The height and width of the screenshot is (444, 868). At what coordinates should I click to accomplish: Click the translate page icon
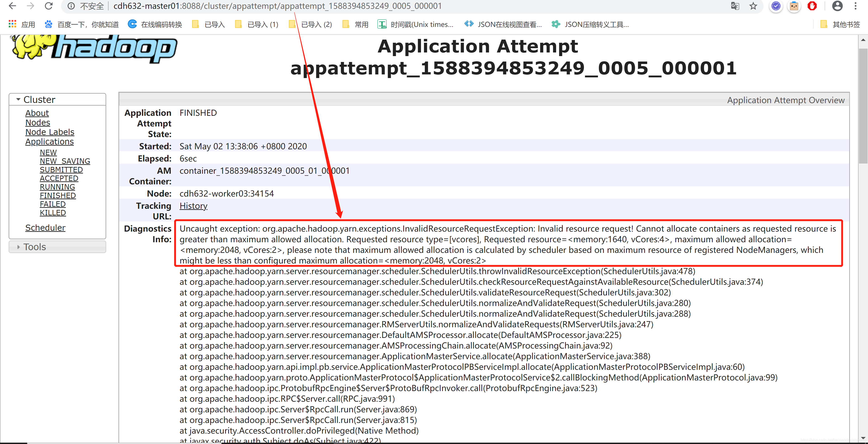tap(735, 6)
